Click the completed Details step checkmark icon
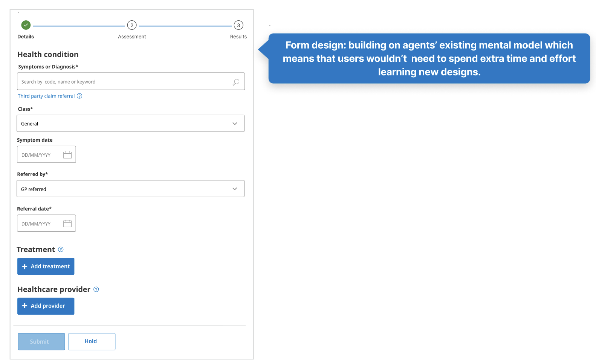Screen dimensions: 596x364 pos(26,25)
